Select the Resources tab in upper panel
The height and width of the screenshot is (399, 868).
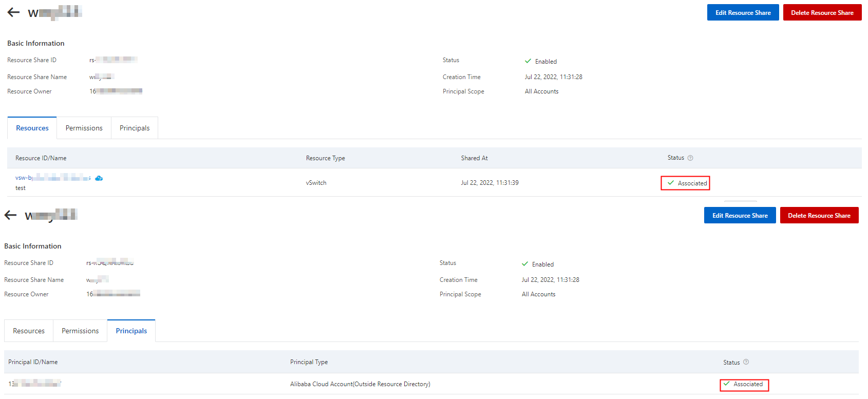coord(32,128)
